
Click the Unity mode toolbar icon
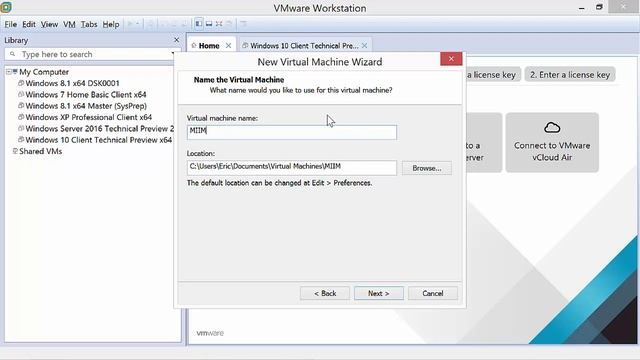tap(229, 24)
